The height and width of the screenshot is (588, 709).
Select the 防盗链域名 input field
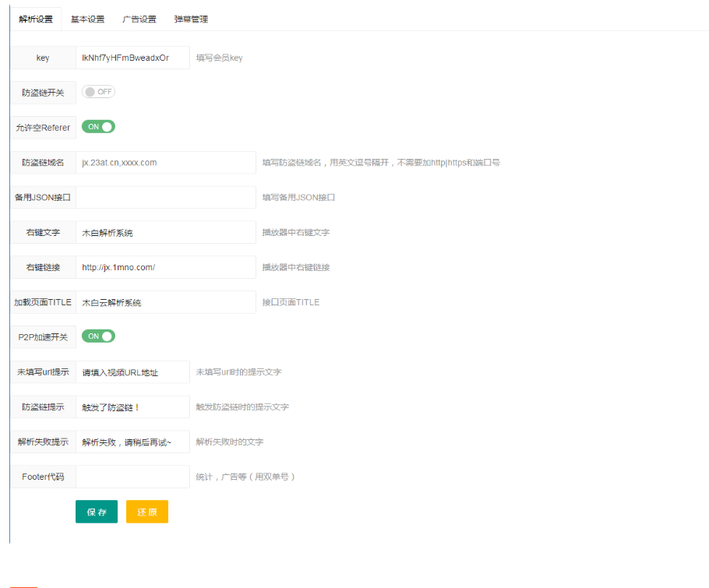pos(165,162)
